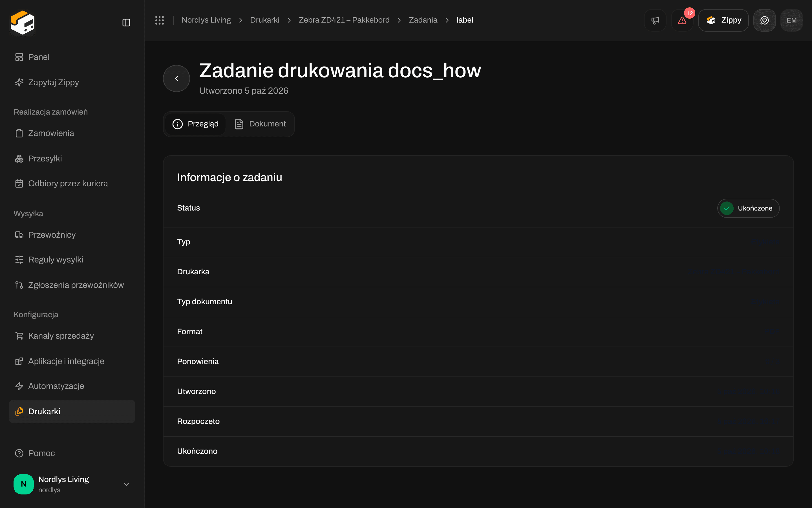This screenshot has height=508, width=812.
Task: Switch to Dokument tab
Action: pyautogui.click(x=260, y=124)
